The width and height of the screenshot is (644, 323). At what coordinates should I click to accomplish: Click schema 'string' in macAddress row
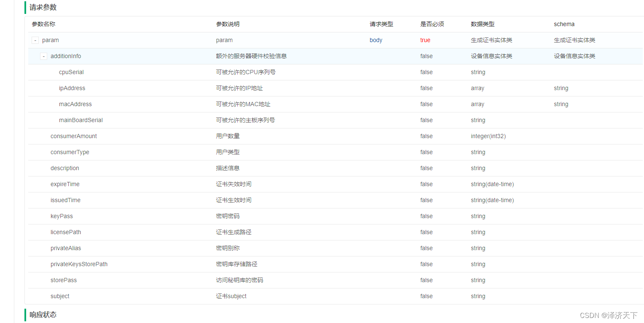561,104
